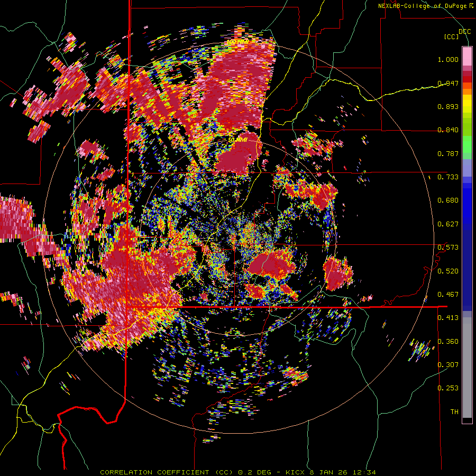Select the 0.893 scale value

pos(448,106)
